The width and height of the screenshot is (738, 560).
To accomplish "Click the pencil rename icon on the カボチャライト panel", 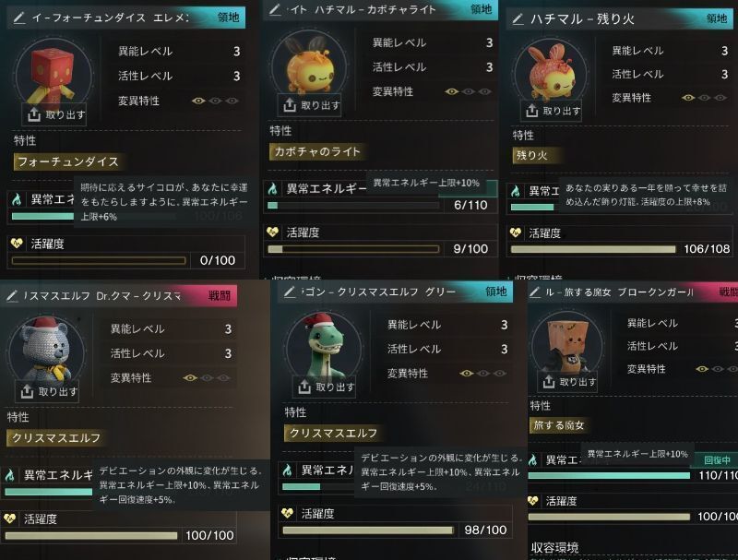I will coord(275,9).
